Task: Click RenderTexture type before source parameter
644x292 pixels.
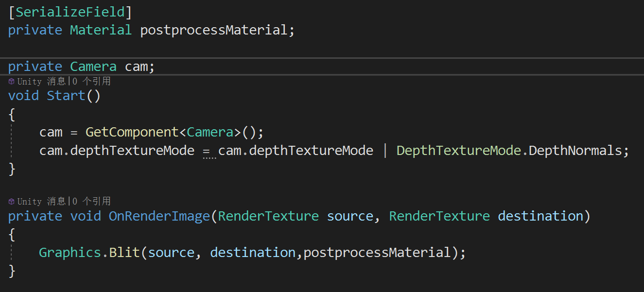Action: [268, 216]
